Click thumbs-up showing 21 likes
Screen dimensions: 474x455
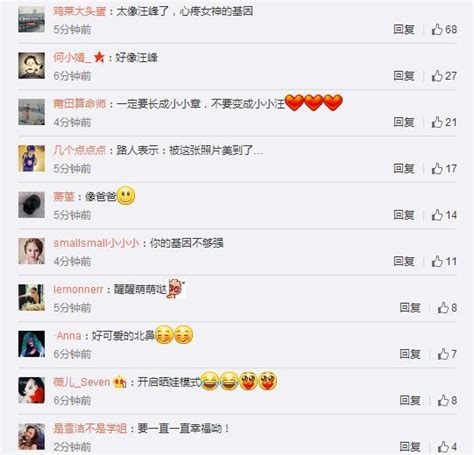(437, 122)
